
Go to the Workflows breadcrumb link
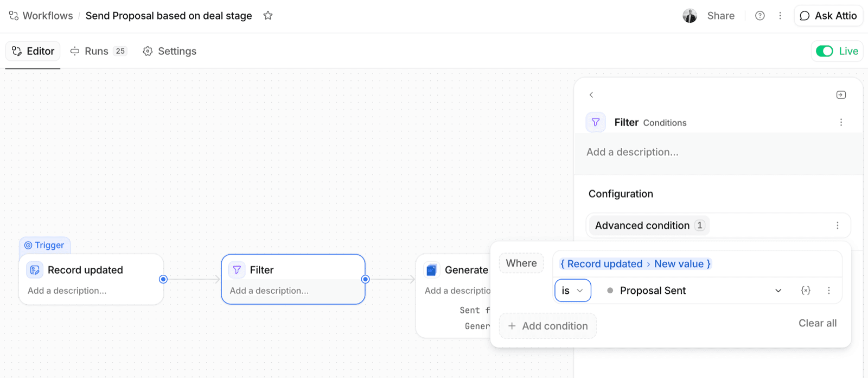coord(48,16)
